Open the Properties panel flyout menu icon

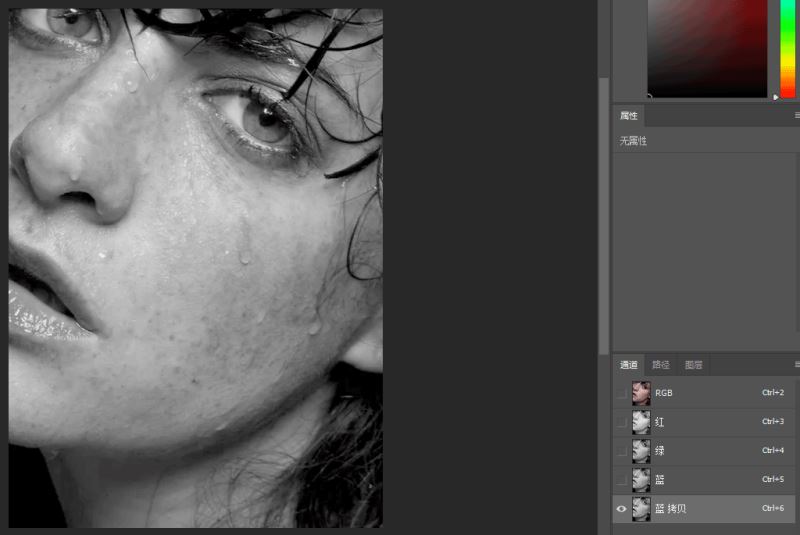coord(797,115)
